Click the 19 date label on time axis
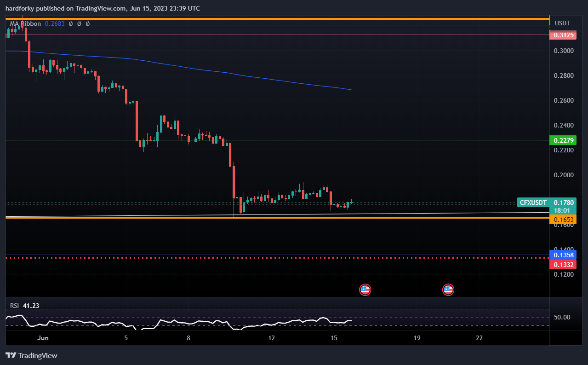 click(x=417, y=338)
